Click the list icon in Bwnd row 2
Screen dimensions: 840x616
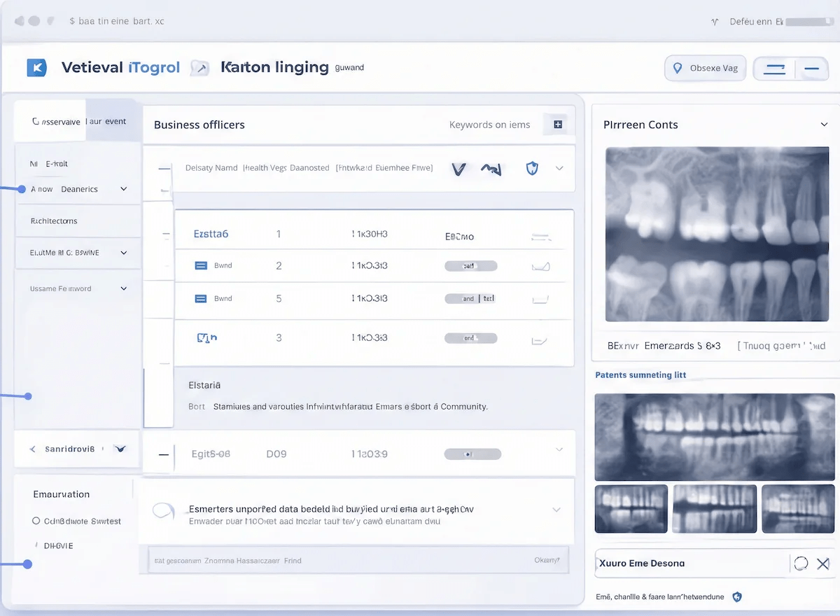pos(200,266)
